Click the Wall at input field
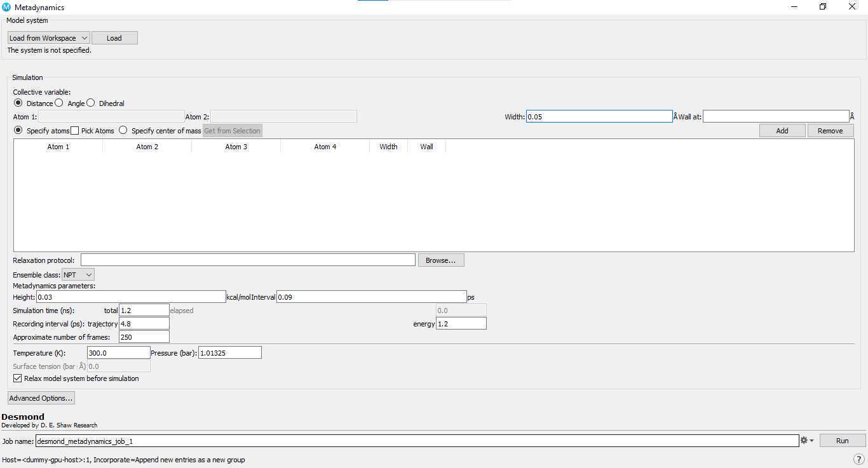The height and width of the screenshot is (468, 868). tap(776, 117)
